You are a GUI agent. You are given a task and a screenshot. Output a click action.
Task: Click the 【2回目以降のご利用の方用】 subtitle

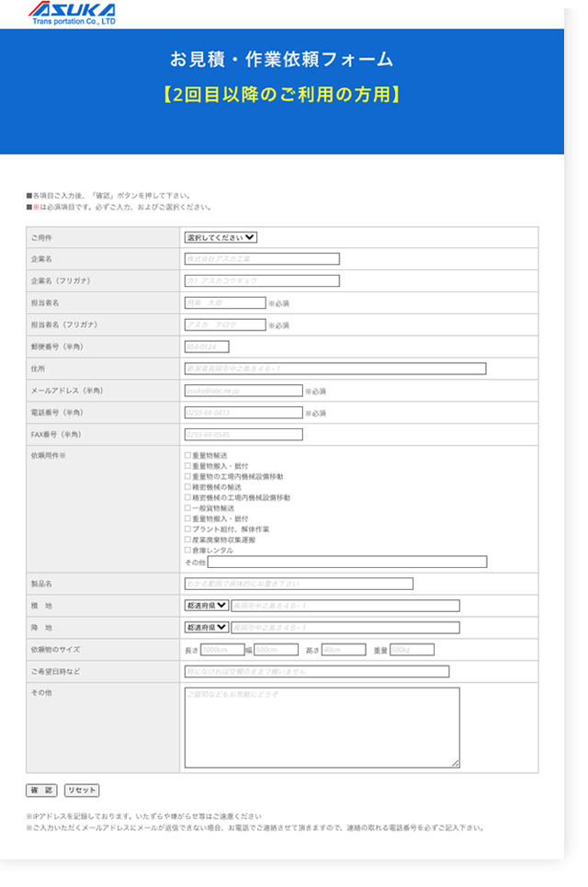point(281,94)
